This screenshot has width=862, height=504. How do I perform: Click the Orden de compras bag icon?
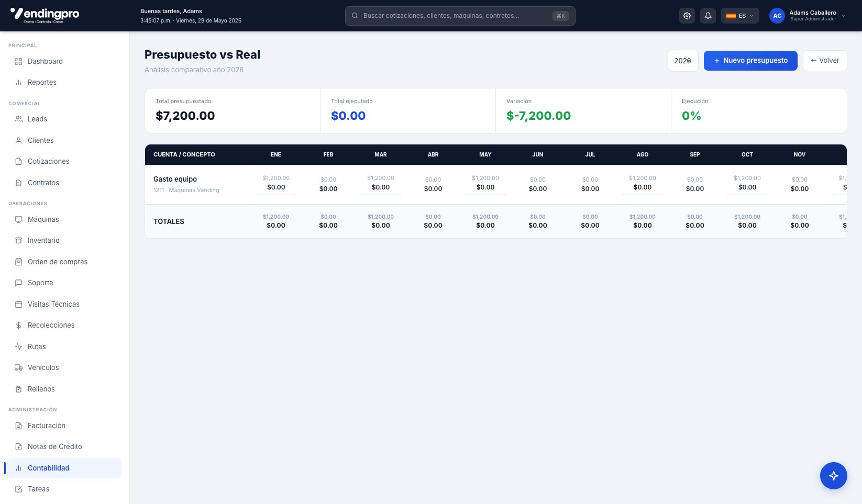pyautogui.click(x=18, y=262)
